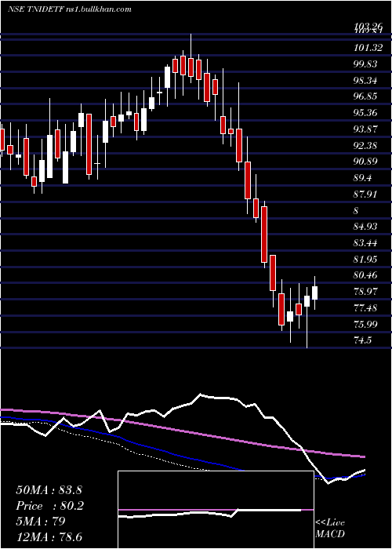The width and height of the screenshot is (392, 549).
Task: Click the 92.38 price axis label
Action: click(x=365, y=145)
